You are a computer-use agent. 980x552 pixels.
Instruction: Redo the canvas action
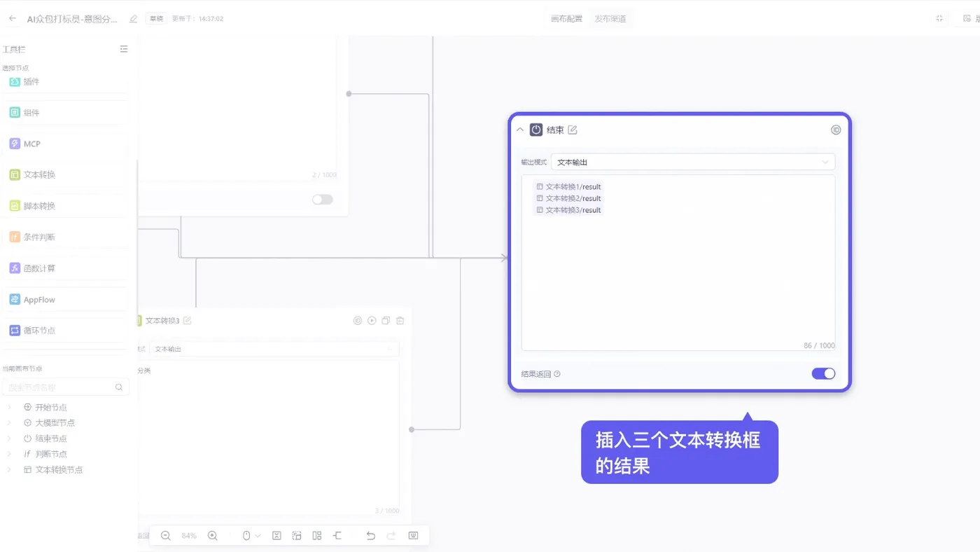(391, 535)
